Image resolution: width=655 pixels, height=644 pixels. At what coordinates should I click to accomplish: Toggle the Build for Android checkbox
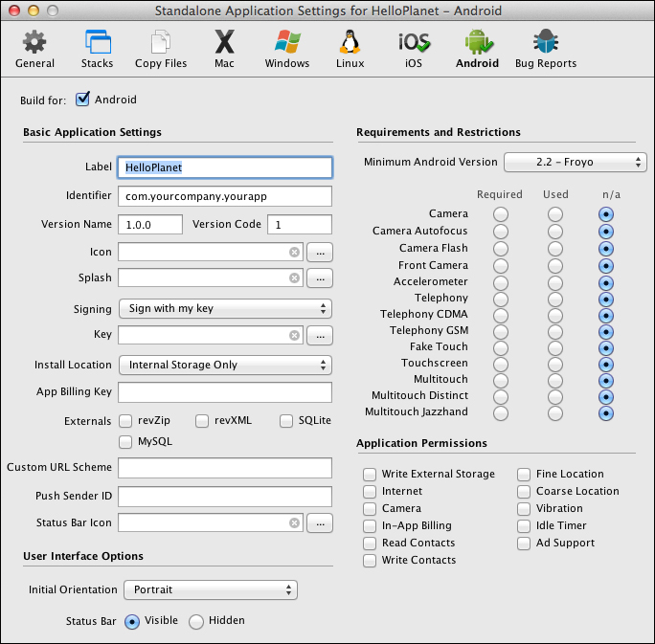[x=82, y=100]
